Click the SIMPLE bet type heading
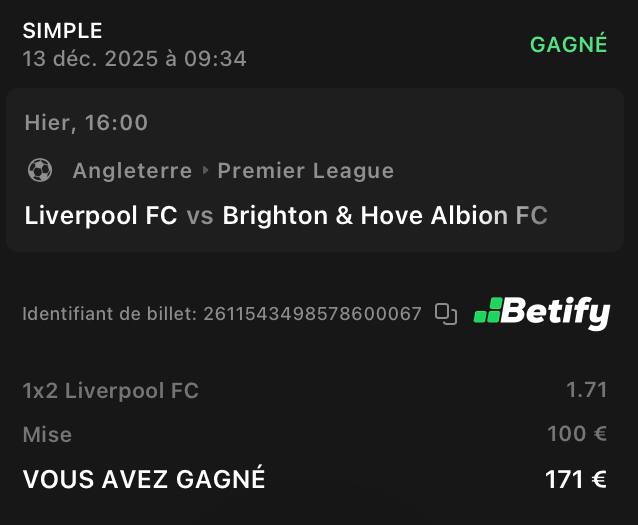The image size is (638, 525). 62,31
